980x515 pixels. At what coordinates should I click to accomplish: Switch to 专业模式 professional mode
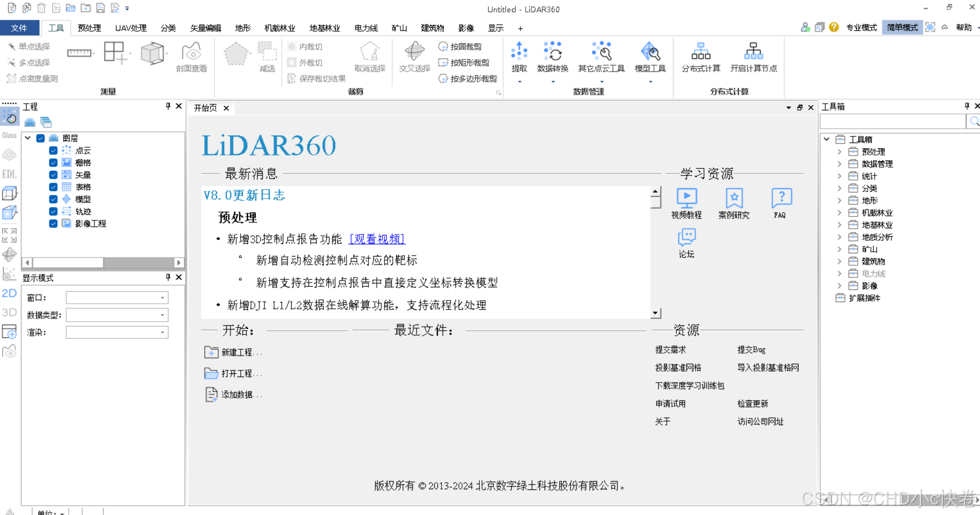pos(861,28)
